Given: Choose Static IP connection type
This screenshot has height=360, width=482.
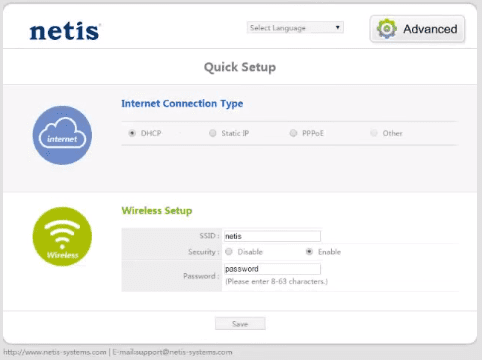Looking at the screenshot, I should (x=212, y=133).
